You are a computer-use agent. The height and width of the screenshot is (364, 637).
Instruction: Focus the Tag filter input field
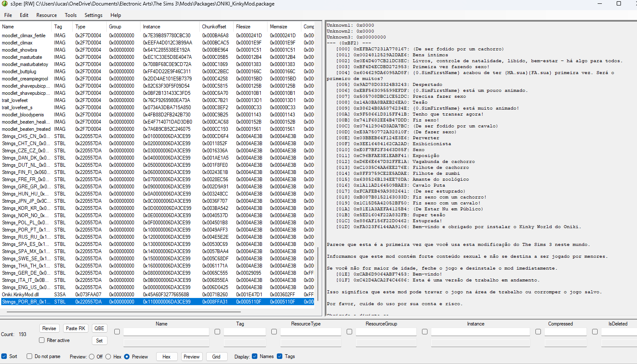coord(245,332)
